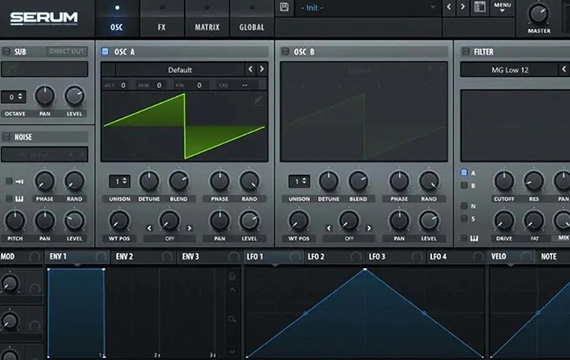This screenshot has height=360, width=570.
Task: Click the NOISE PHASE knob
Action: coord(45,181)
